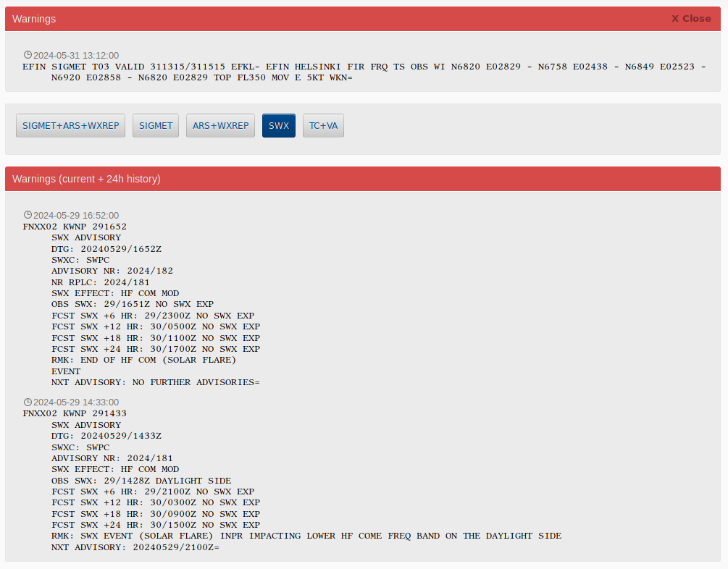This screenshot has height=569, width=728.
Task: Show ARS+WXREP warnings
Action: coord(220,125)
